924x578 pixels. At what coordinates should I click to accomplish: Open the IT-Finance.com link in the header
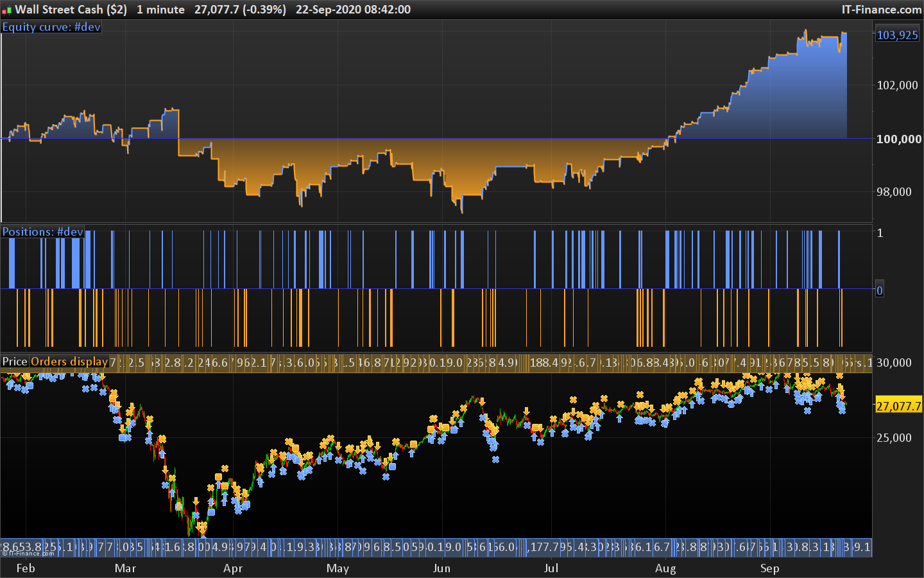click(x=882, y=10)
